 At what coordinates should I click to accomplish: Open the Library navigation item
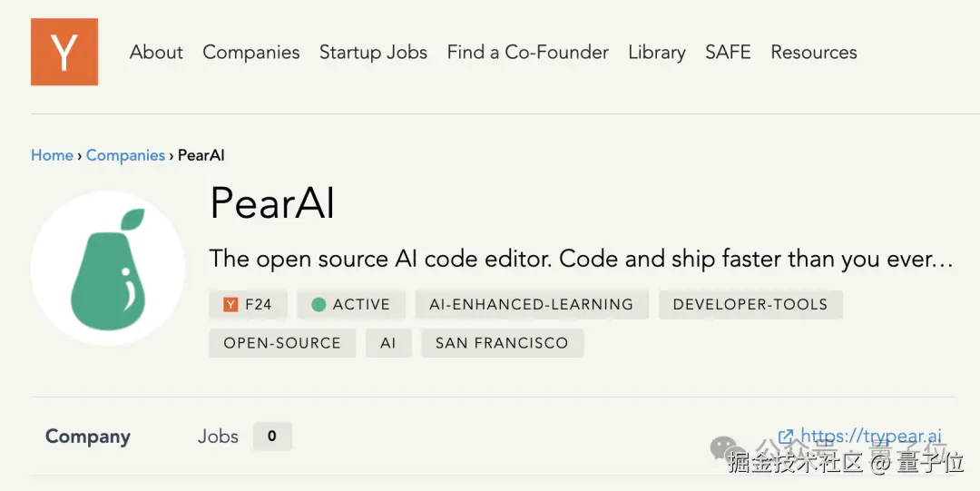(656, 53)
